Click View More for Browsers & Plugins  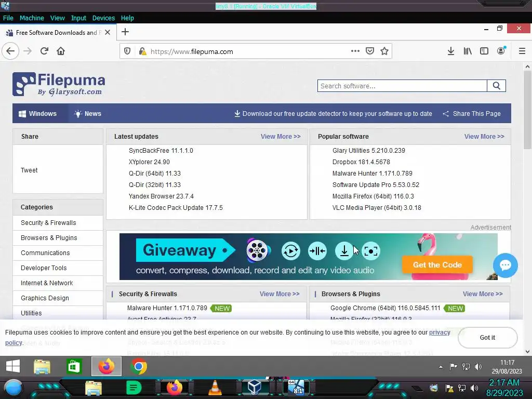click(483, 294)
